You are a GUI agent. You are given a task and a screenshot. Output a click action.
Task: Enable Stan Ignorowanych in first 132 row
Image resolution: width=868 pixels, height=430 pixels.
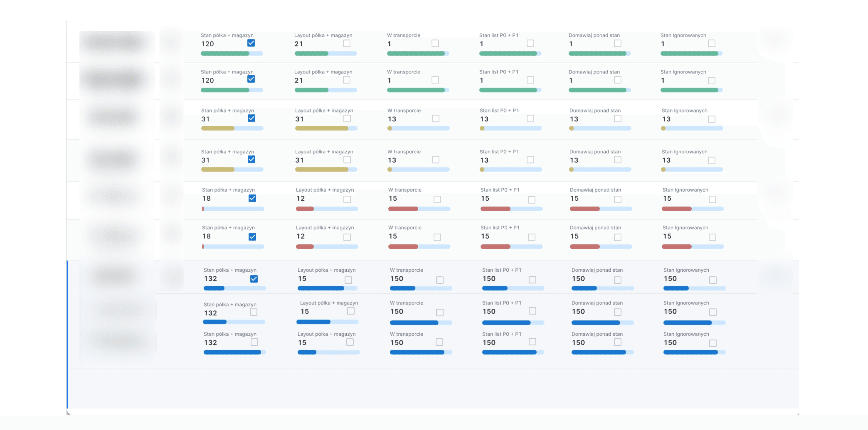713,280
